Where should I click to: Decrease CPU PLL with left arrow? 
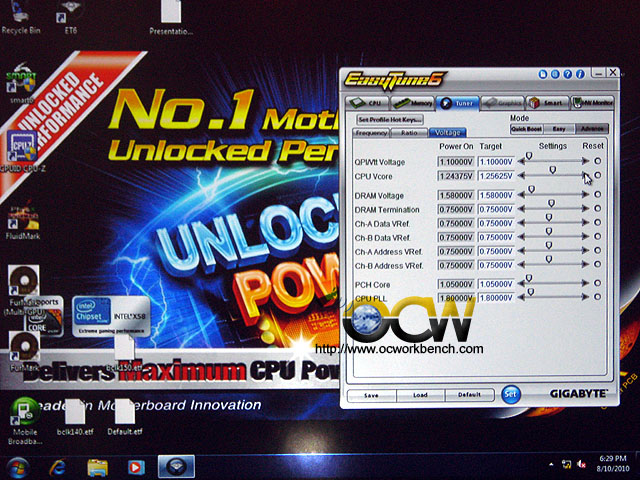pos(521,298)
